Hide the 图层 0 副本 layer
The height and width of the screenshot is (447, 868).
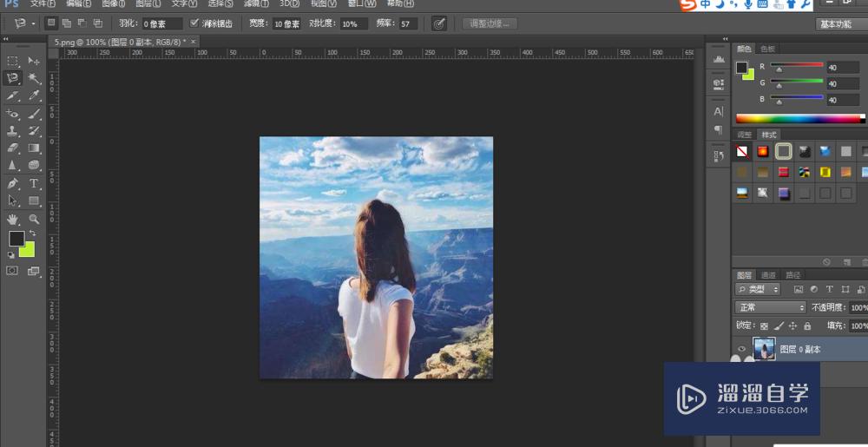point(742,349)
